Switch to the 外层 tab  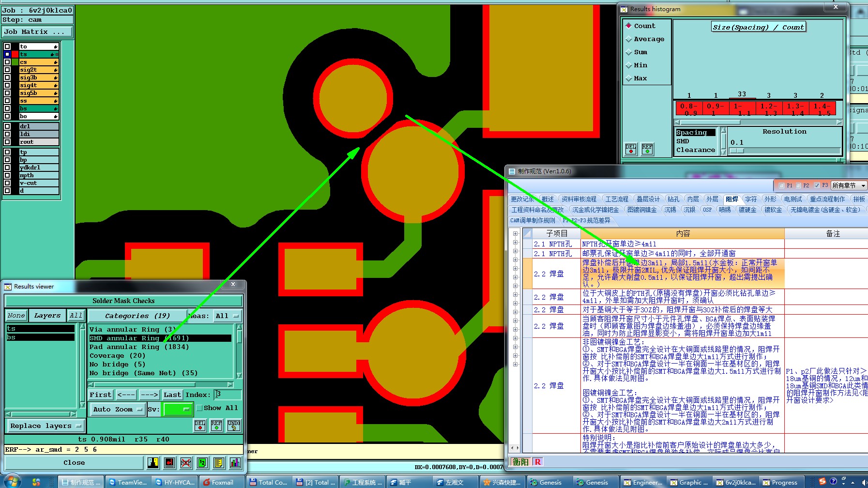click(712, 199)
